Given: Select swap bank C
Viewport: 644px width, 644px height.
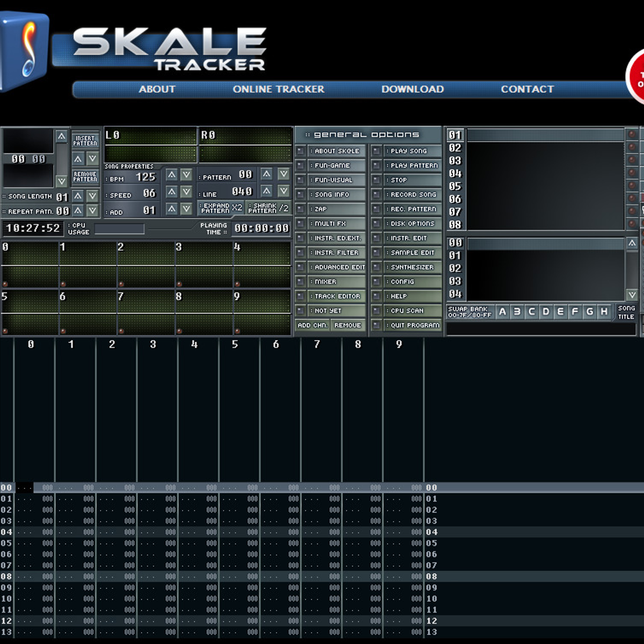Looking at the screenshot, I should [x=531, y=311].
